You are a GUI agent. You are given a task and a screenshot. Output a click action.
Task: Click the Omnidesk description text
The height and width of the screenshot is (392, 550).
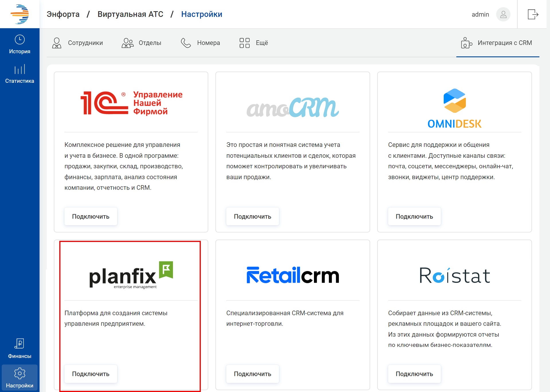(x=451, y=161)
